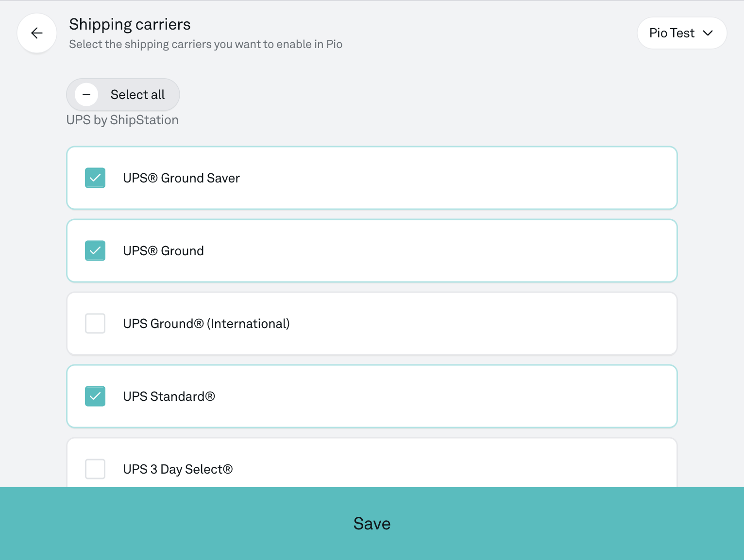The image size is (744, 560).
Task: Click the UPS 3 Day Select® label text
Action: (x=178, y=469)
